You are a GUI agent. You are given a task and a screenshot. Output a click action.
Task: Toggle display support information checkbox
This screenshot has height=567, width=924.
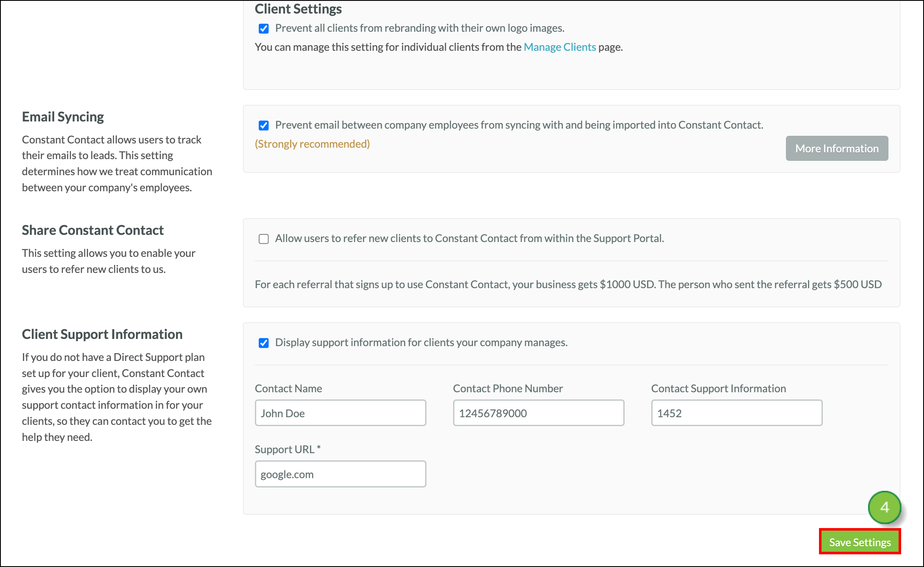(x=263, y=343)
